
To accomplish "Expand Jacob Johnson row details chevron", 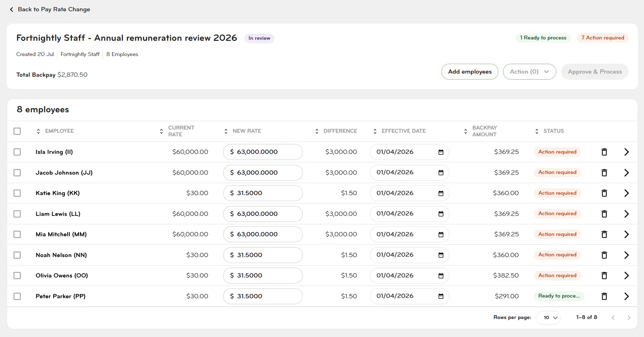I will click(x=626, y=173).
